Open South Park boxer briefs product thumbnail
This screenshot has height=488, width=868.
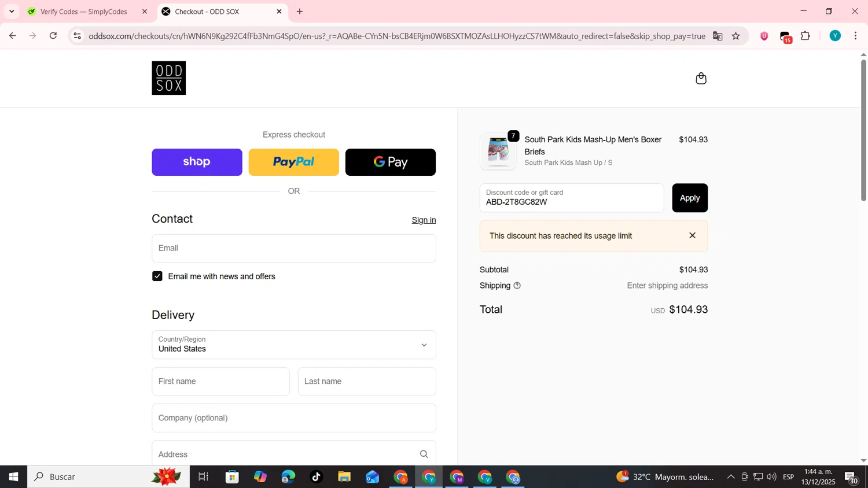click(498, 151)
